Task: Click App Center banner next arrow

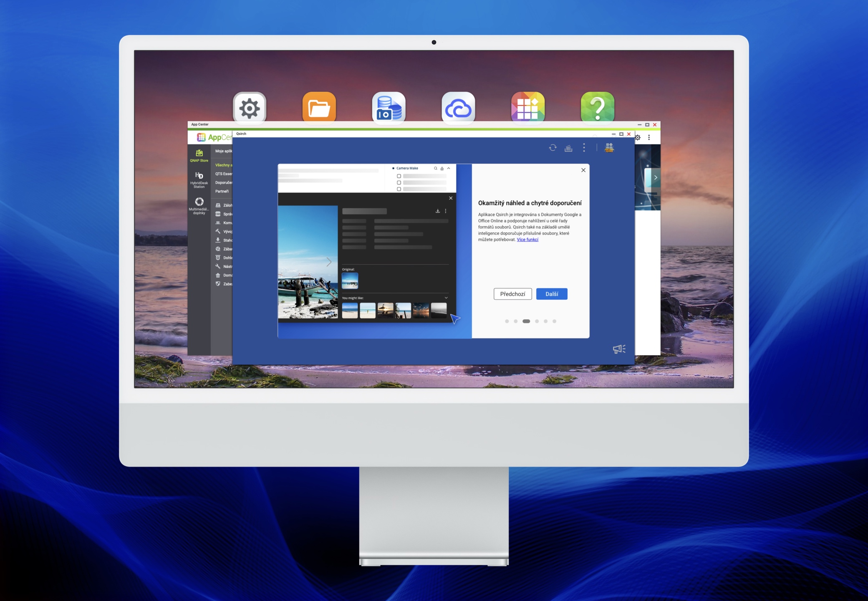Action: click(x=656, y=177)
